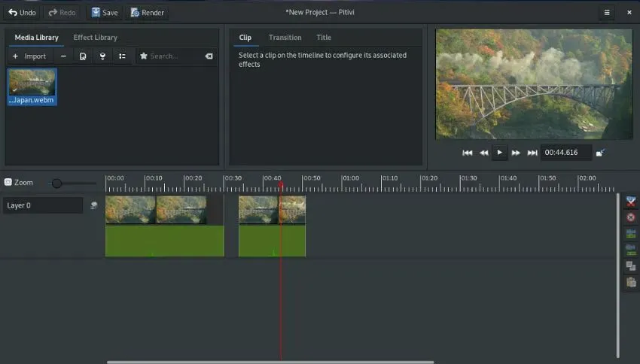Import media with the plus button

29,56
